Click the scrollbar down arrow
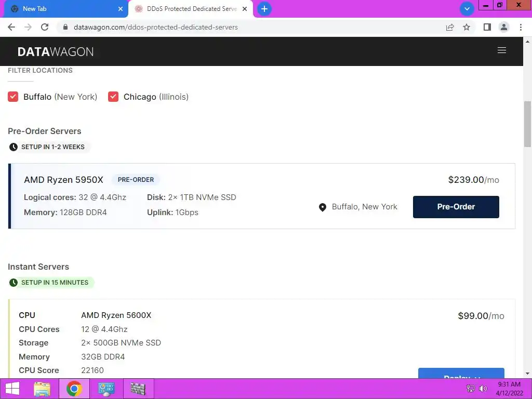532x399 pixels. click(528, 374)
